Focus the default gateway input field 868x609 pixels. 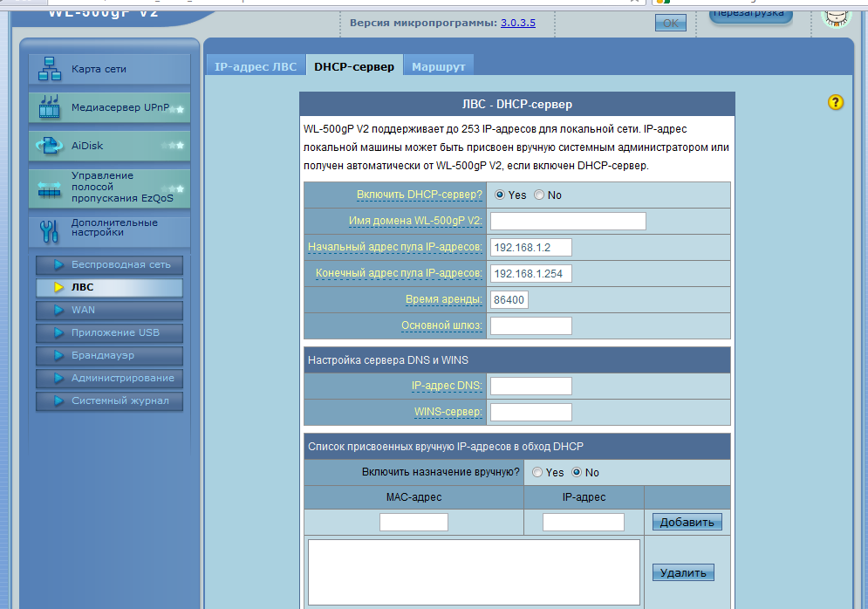(531, 325)
